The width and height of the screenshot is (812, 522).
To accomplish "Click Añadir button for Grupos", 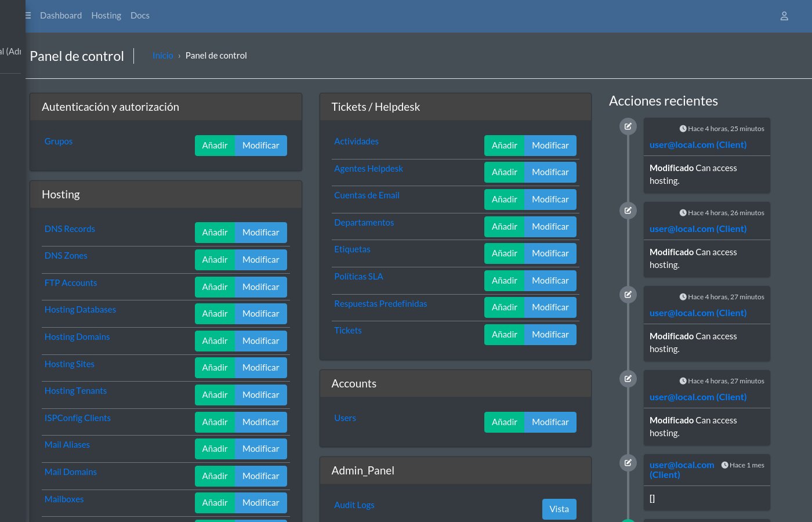I will point(215,146).
